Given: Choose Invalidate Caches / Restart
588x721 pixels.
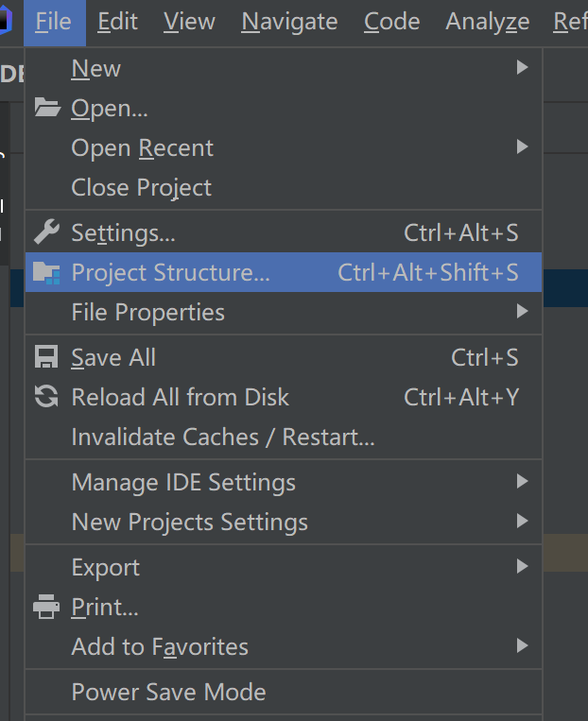Looking at the screenshot, I should (223, 437).
